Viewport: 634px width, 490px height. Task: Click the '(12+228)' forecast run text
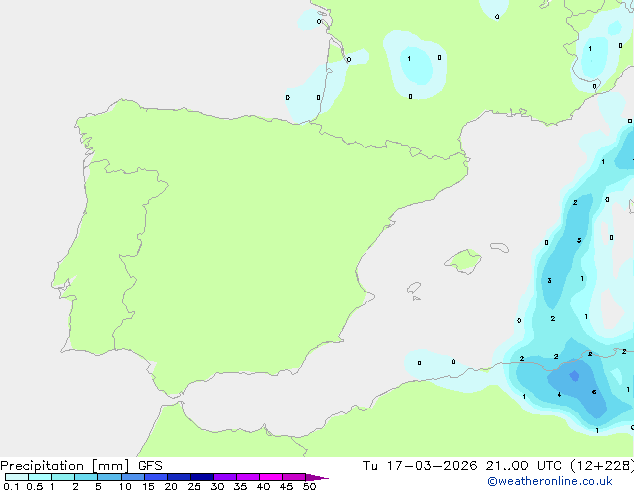[x=602, y=466]
